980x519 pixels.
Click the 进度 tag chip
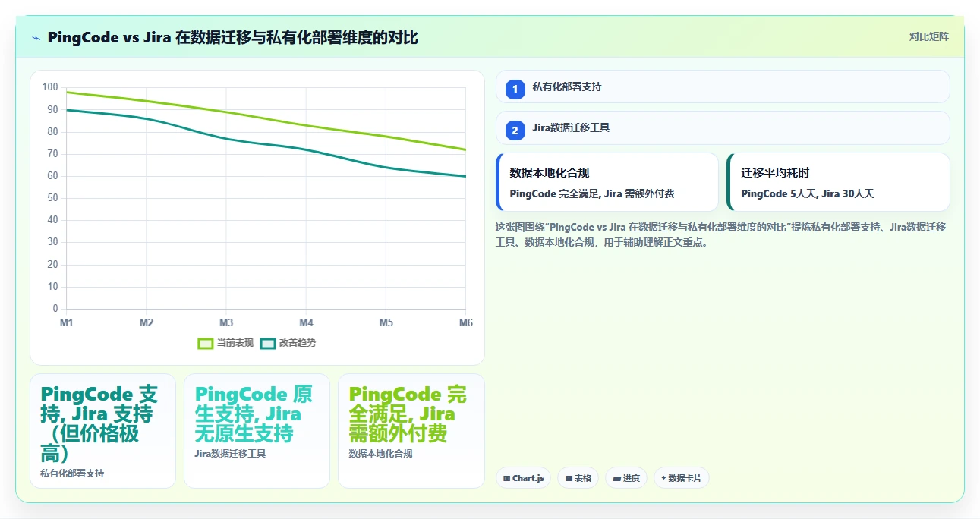[x=625, y=478]
